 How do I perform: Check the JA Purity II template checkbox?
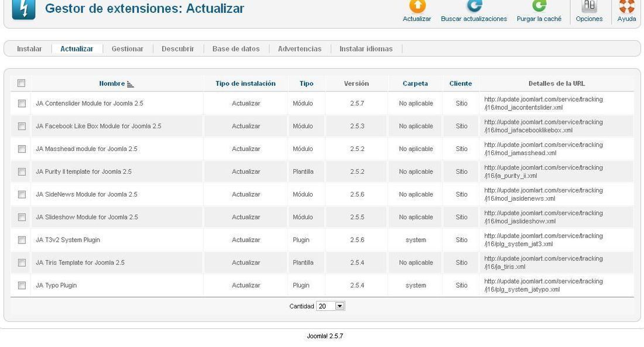(x=22, y=171)
